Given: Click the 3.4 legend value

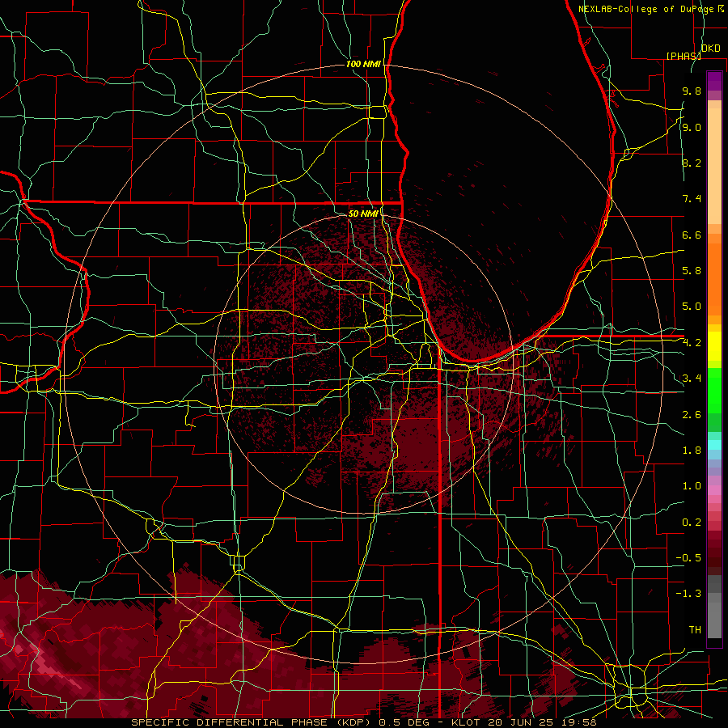Looking at the screenshot, I should pos(692,379).
